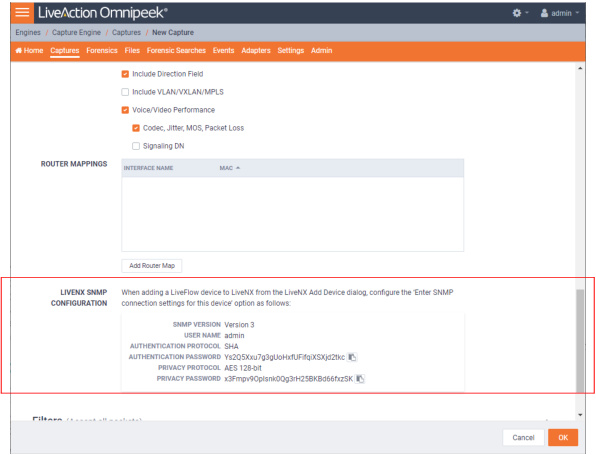
Task: Open Capture Engine breadcrumb link
Action: point(76,32)
